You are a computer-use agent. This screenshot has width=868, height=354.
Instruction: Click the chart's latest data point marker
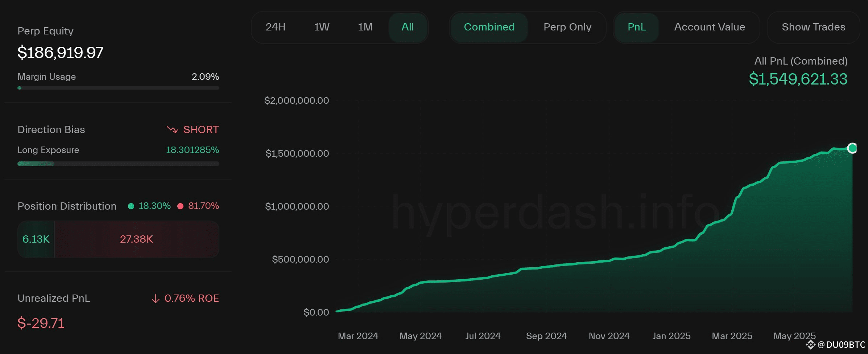(x=852, y=148)
